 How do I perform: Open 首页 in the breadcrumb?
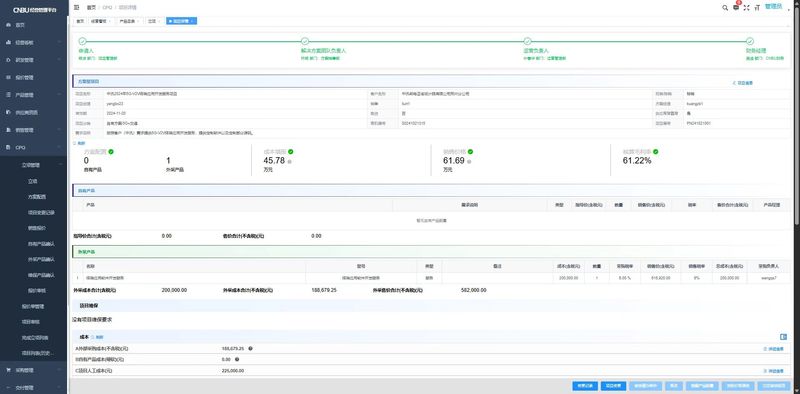point(91,8)
